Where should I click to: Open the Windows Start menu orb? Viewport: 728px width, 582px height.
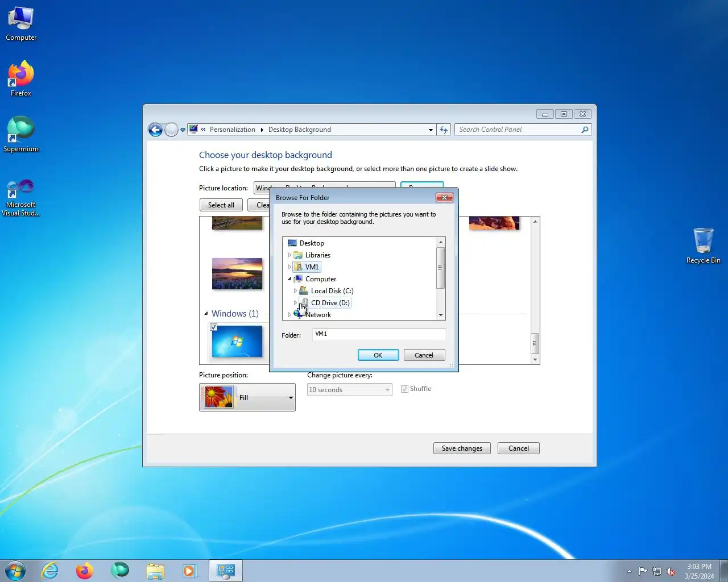click(15, 570)
